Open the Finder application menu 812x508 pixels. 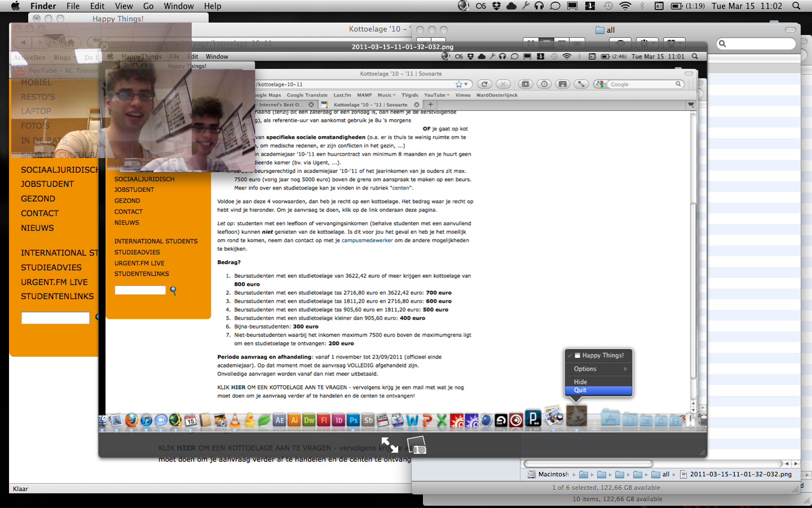[x=43, y=6]
